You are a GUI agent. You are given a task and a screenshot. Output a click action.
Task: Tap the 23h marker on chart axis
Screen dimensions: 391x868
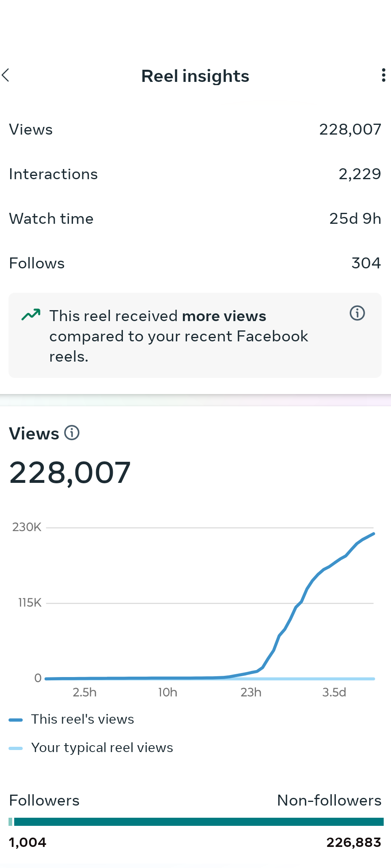(x=251, y=692)
